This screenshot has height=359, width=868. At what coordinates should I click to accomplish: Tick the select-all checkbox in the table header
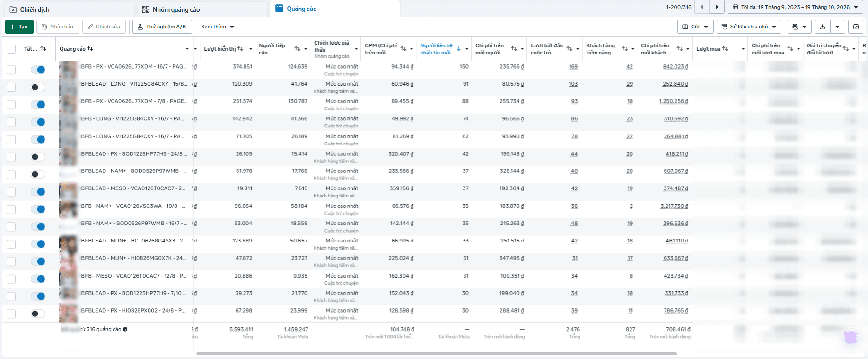coord(11,49)
